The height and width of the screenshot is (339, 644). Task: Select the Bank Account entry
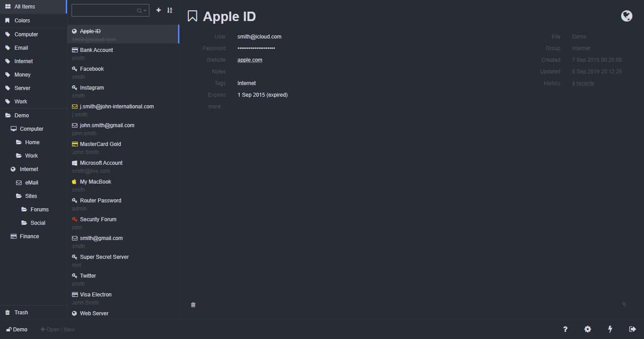pos(123,53)
